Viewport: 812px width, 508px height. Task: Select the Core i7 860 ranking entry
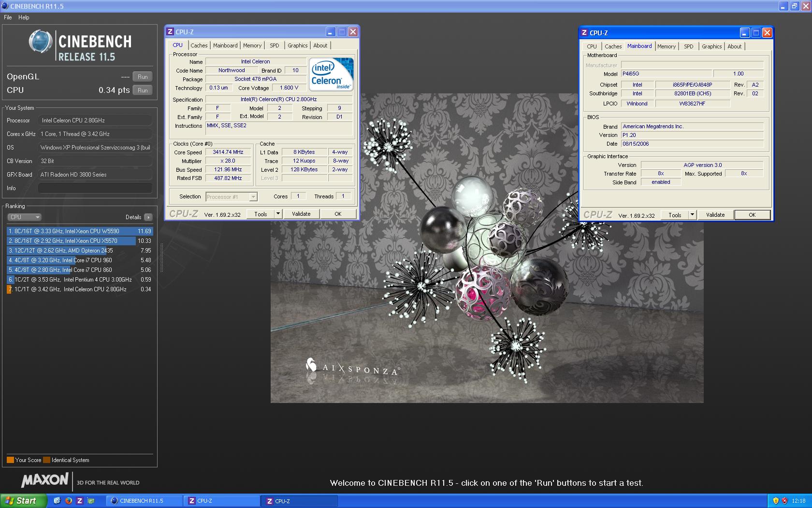coord(80,270)
